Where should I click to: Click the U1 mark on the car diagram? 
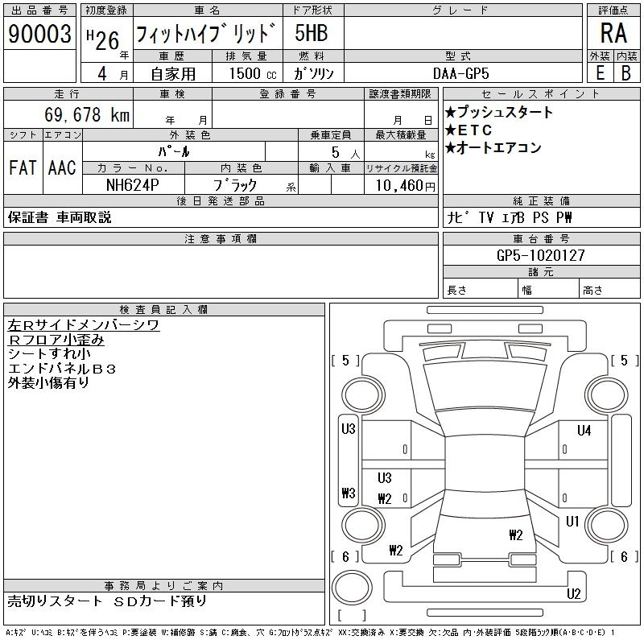(572, 522)
